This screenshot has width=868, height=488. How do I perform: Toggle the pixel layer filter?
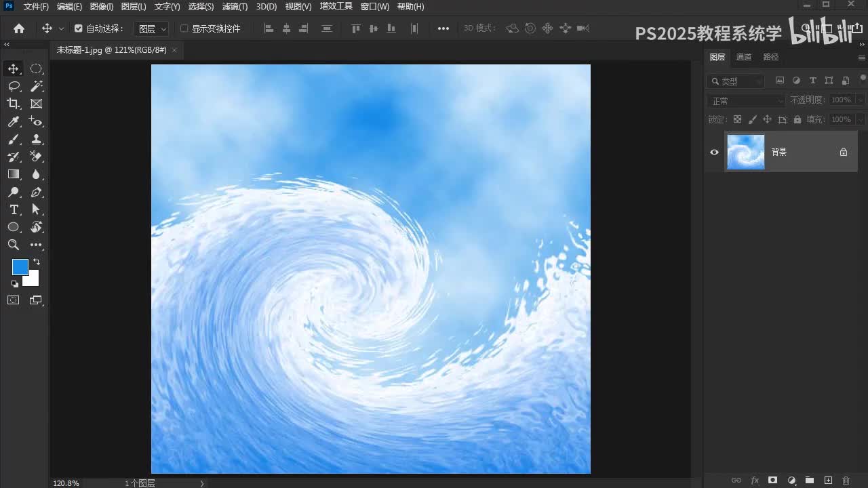780,81
